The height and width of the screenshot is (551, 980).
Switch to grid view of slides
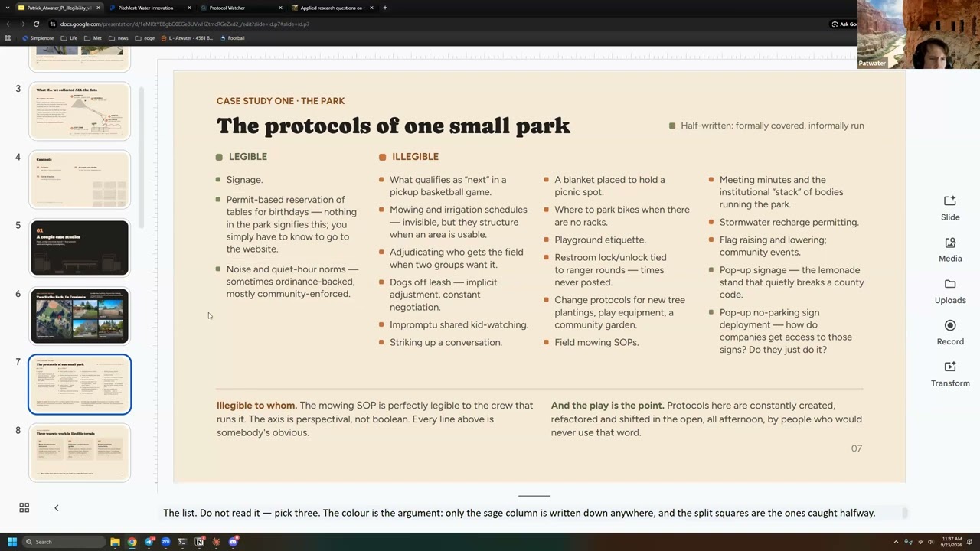tap(24, 507)
